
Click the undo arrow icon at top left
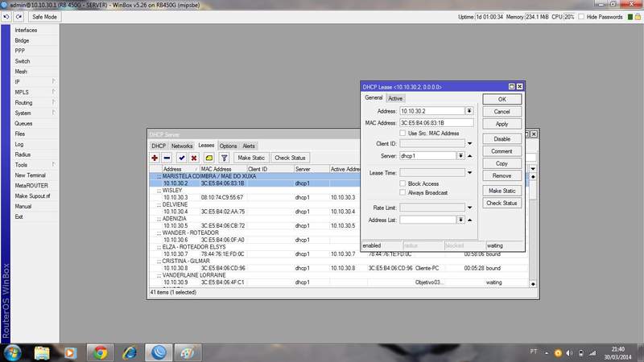(x=6, y=17)
